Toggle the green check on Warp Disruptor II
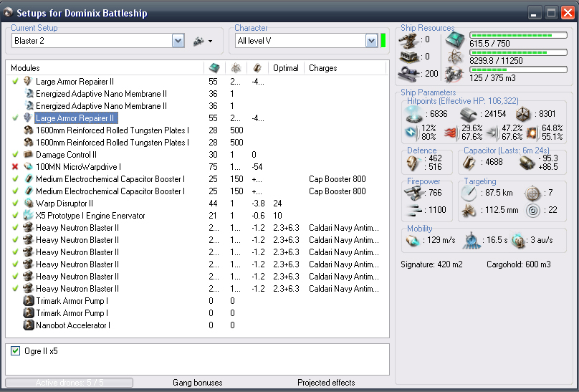The width and height of the screenshot is (579, 392). click(15, 204)
